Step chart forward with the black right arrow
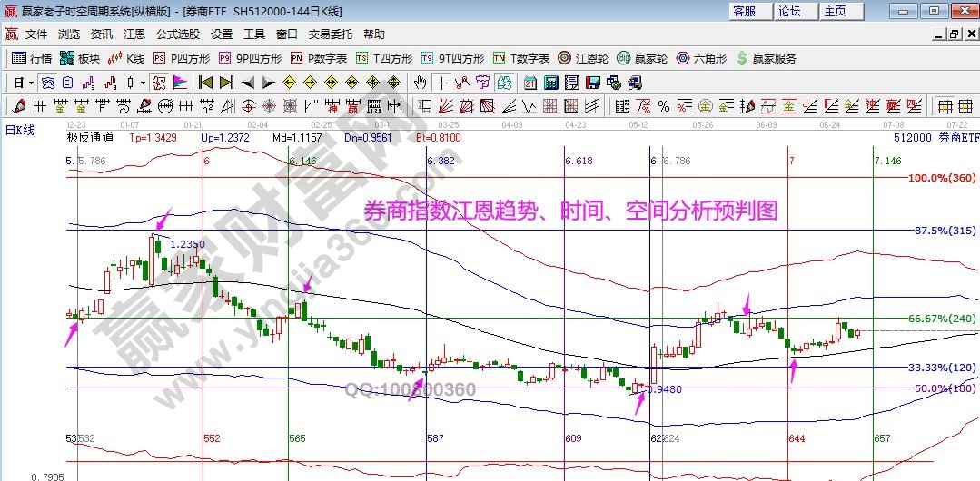Image resolution: width=980 pixels, height=481 pixels. pyautogui.click(x=268, y=83)
